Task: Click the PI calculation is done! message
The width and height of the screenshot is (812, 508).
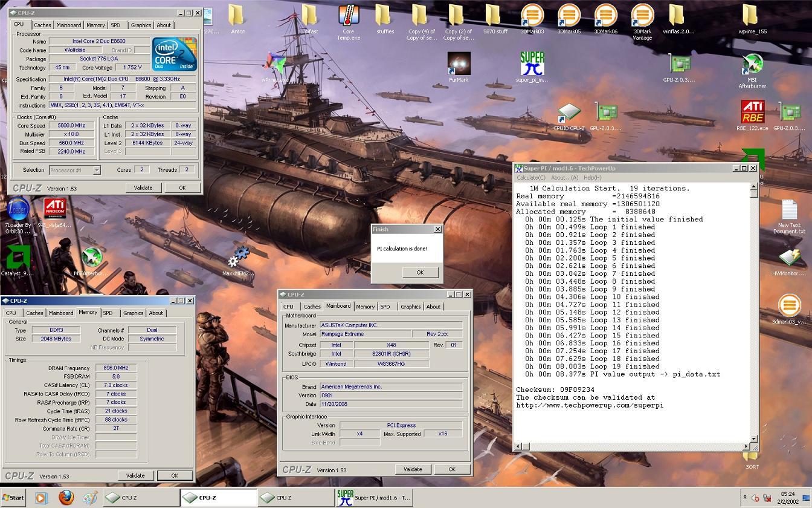Action: coord(402,249)
